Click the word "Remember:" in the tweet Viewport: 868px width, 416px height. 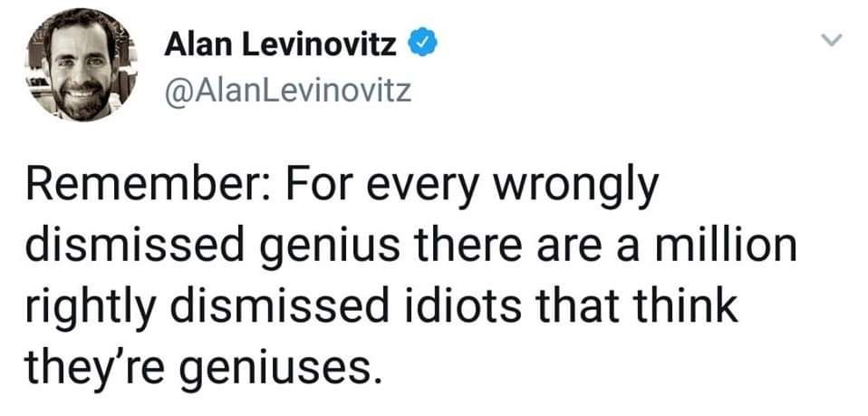pos(149,186)
